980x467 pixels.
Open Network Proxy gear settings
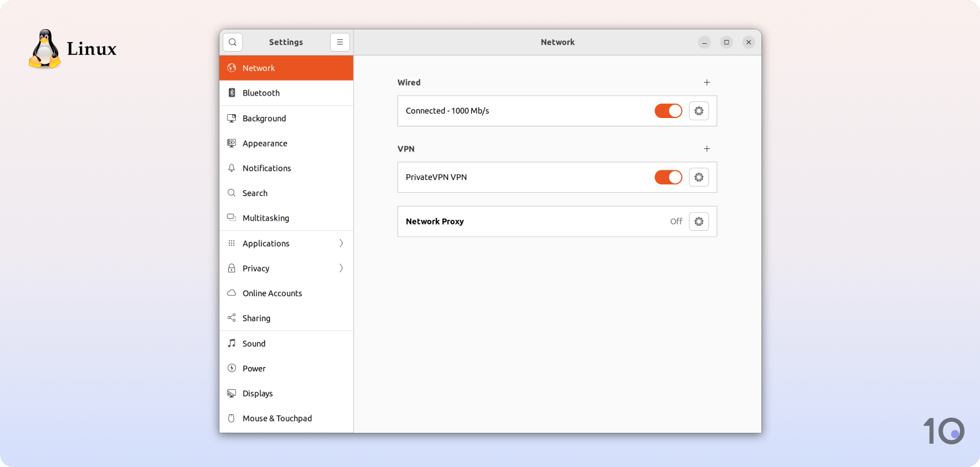point(699,221)
